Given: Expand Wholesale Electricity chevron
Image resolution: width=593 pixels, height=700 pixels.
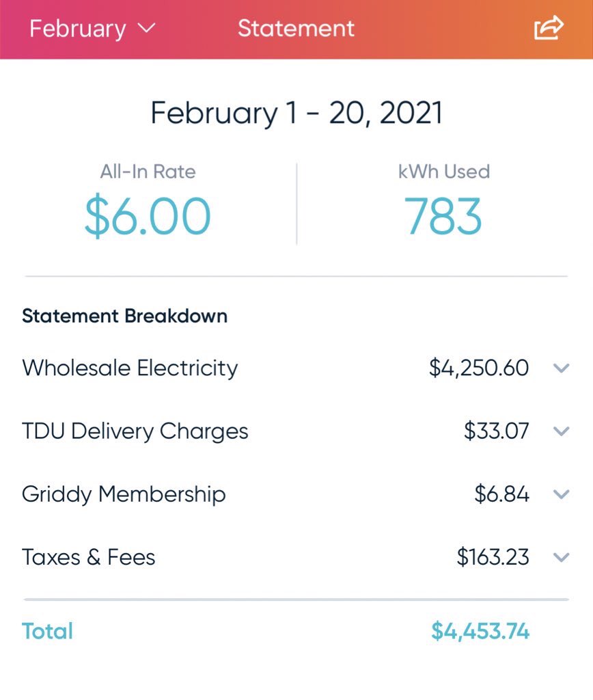Looking at the screenshot, I should point(561,368).
